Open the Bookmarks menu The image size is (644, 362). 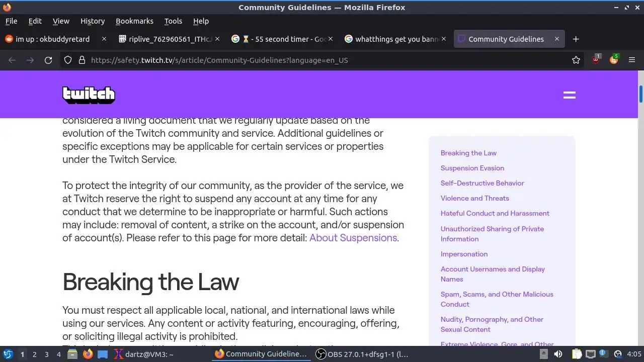point(134,21)
